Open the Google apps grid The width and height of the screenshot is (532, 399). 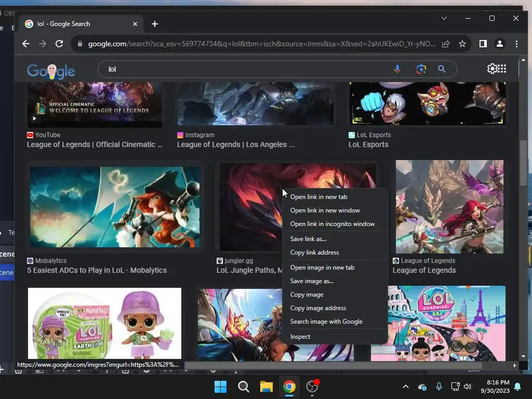[502, 69]
